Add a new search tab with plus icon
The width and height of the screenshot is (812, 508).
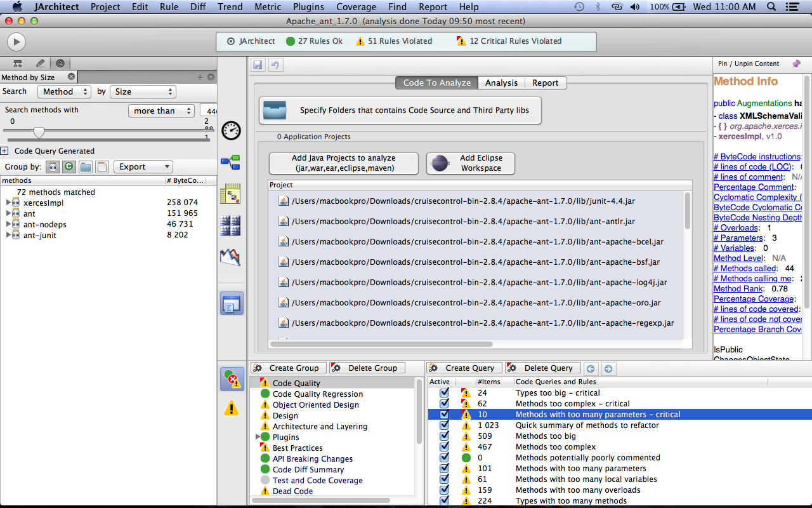click(x=200, y=77)
